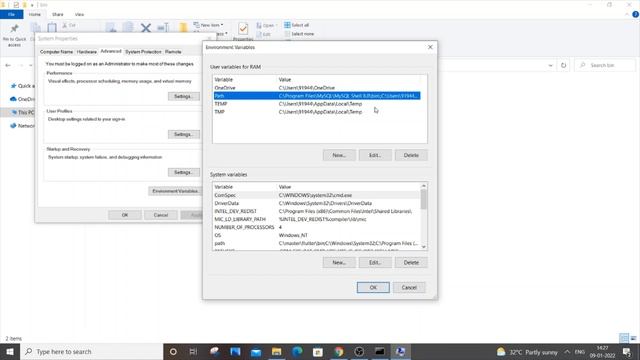Open the File menu in Explorer
Screen dimensions: 640x360
click(11, 14)
